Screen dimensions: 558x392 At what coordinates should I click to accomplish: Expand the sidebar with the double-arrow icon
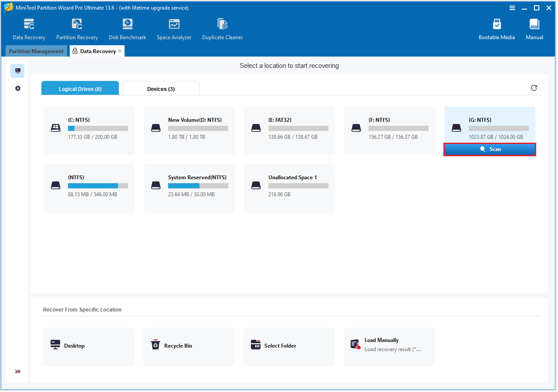pos(18,372)
